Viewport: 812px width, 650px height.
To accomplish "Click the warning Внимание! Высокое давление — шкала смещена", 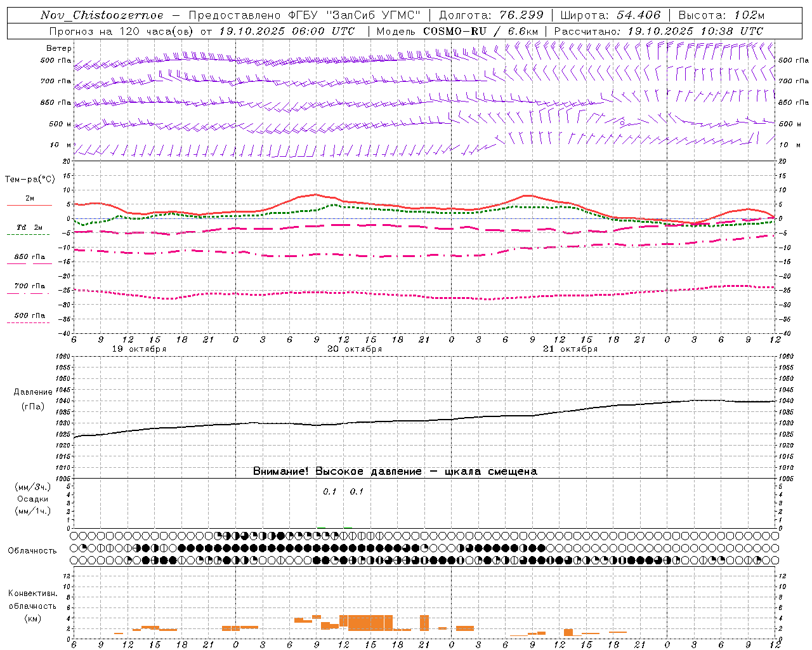I will (x=395, y=471).
